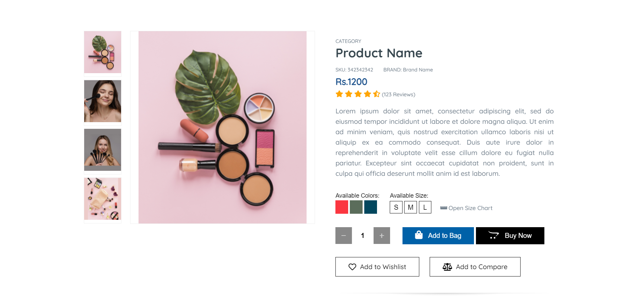View the makeup flat-lay leaf thumbnail
The height and width of the screenshot is (303, 644).
103,52
